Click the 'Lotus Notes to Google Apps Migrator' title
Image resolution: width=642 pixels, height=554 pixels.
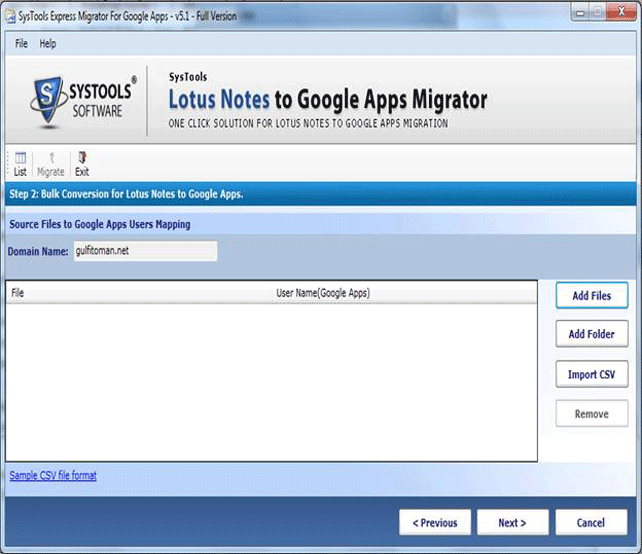328,100
